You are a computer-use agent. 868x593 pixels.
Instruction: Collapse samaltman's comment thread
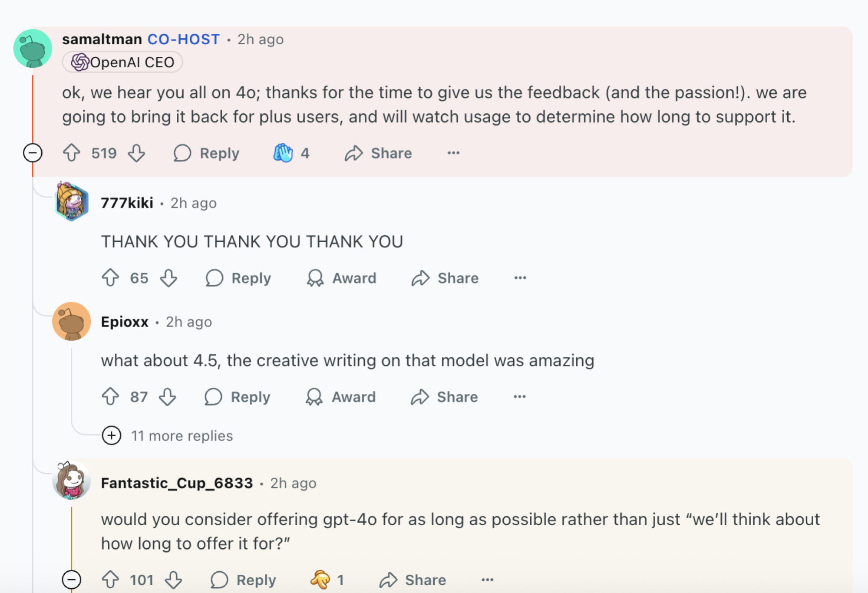tap(33, 153)
